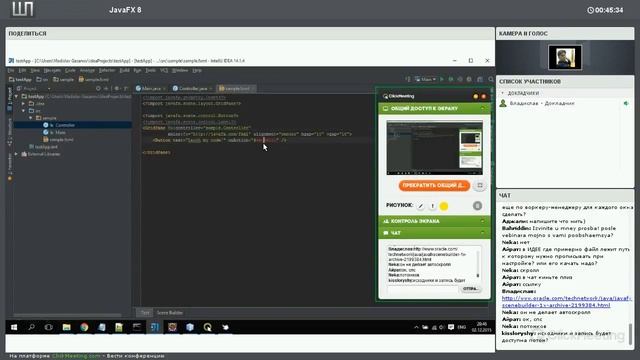640x360 pixels.
Task: Click the presenter camera thumbnail
Action: [x=565, y=57]
